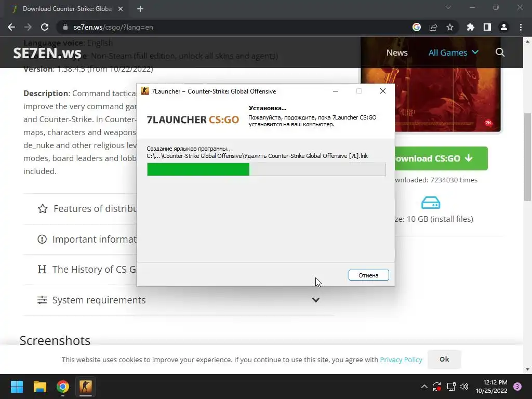532x399 pixels.
Task: Go back to the previous browser page
Action: (11, 27)
